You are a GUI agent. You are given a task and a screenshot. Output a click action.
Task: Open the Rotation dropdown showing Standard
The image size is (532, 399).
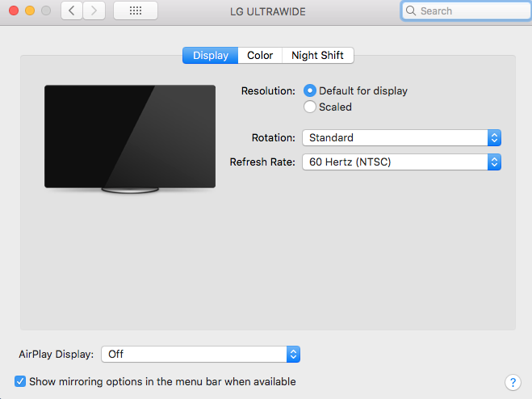(x=401, y=138)
